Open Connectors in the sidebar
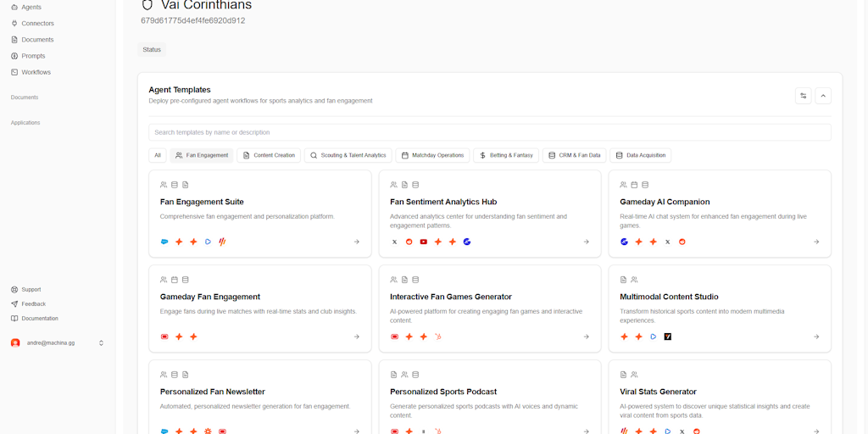The image size is (868, 434). pyautogui.click(x=32, y=23)
